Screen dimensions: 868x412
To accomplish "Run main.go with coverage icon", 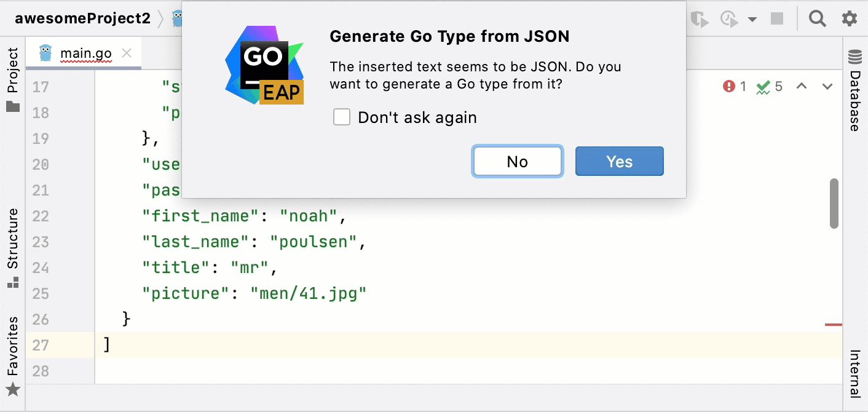I will 700,18.
